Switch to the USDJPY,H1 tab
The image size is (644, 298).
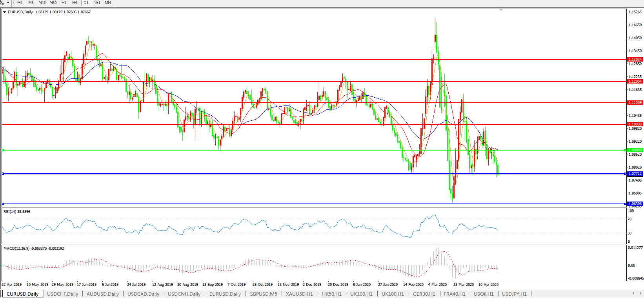514,294
